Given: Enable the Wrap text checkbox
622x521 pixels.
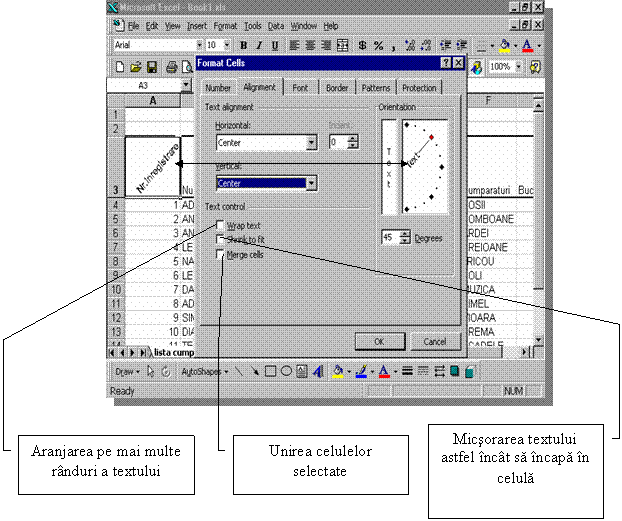Looking at the screenshot, I should point(221,226).
